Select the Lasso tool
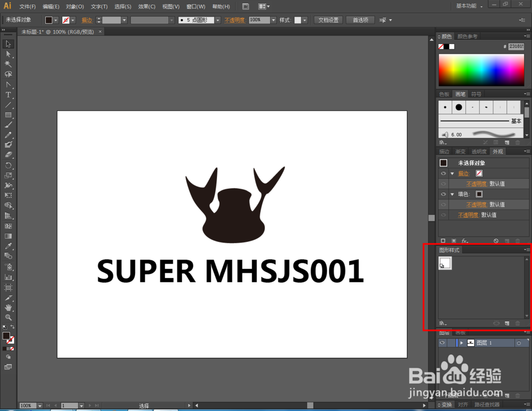Screen dimensions: 532x411 (8, 74)
